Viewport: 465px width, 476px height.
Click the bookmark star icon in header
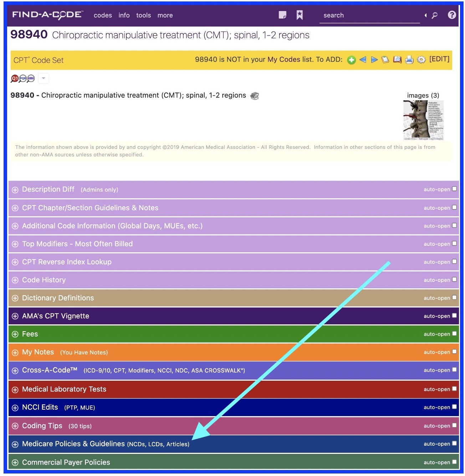(x=300, y=15)
